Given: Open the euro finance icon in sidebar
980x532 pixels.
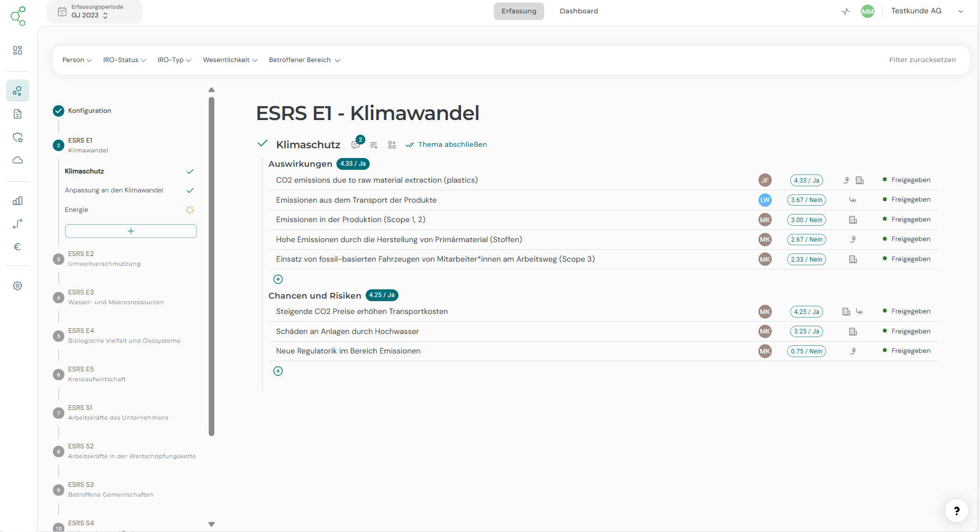Looking at the screenshot, I should pos(17,247).
